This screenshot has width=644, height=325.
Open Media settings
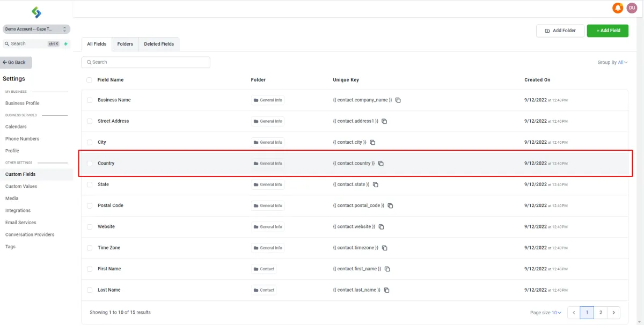click(x=12, y=198)
